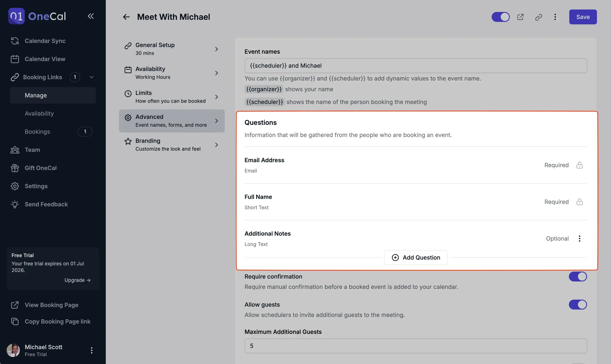Click the Team icon in sidebar
Viewport: 611px width, 364px height.
click(x=15, y=150)
